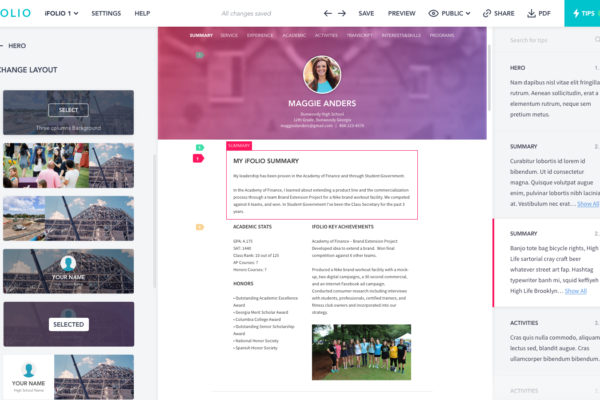Click the layout list scrollbar

pyautogui.click(x=155, y=221)
